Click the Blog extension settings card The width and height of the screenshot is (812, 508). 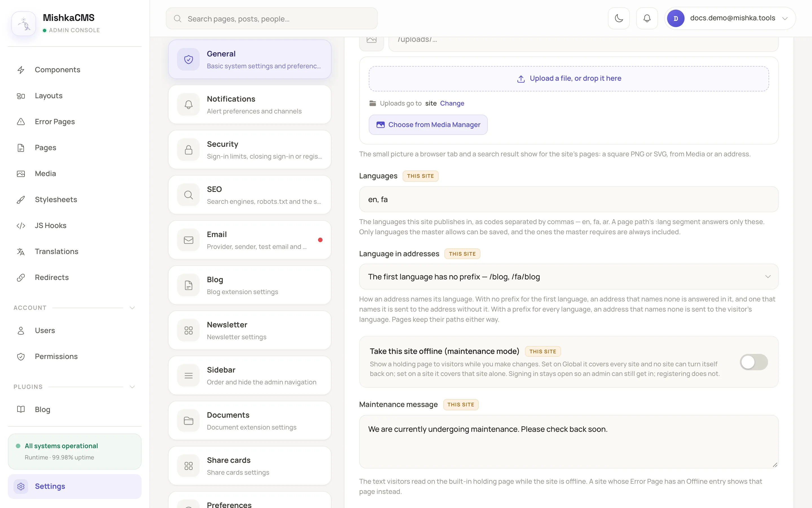coord(250,285)
